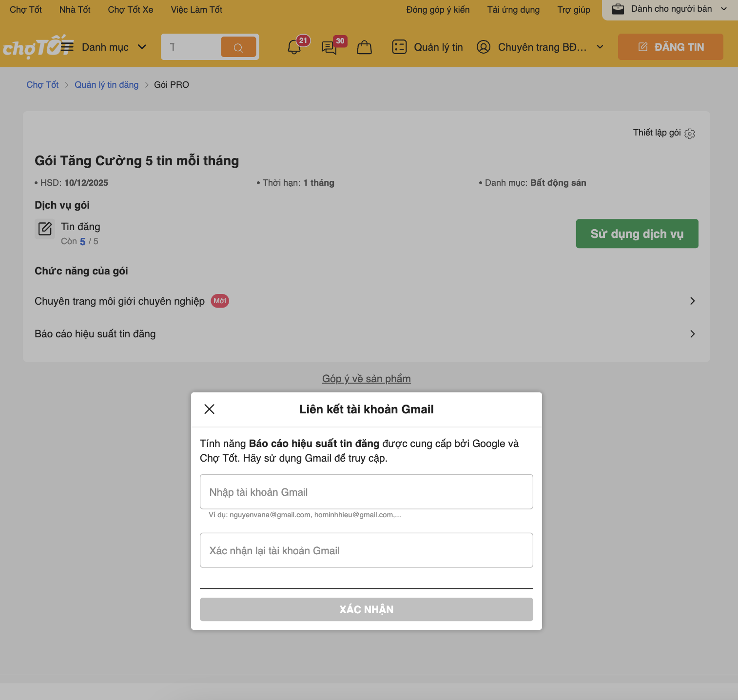Image resolution: width=738 pixels, height=700 pixels.
Task: Click the orange search magnifier button
Action: pos(238,47)
